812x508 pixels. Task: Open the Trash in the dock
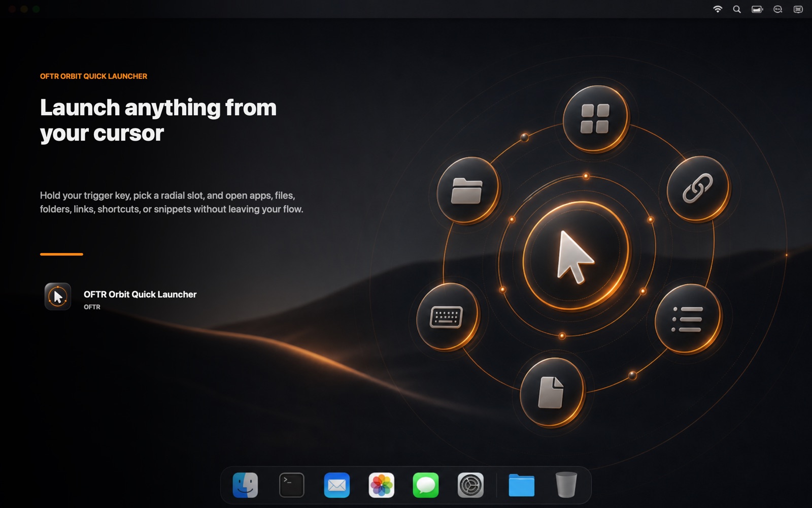[566, 485]
